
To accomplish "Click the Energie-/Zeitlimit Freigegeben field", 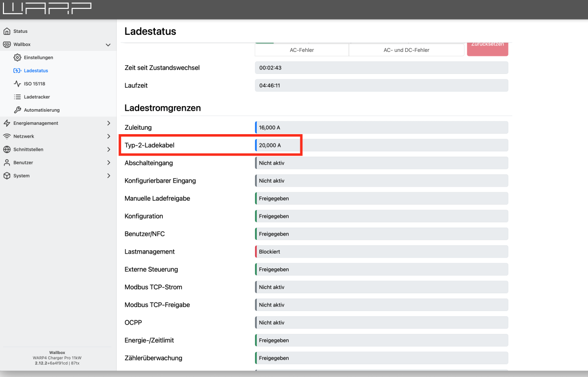I will coord(381,340).
